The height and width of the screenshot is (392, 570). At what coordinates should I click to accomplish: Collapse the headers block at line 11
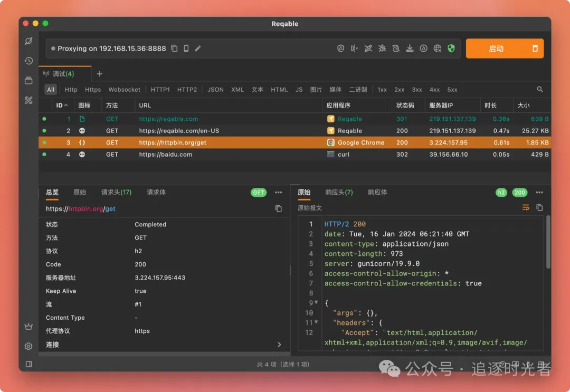[x=316, y=322]
